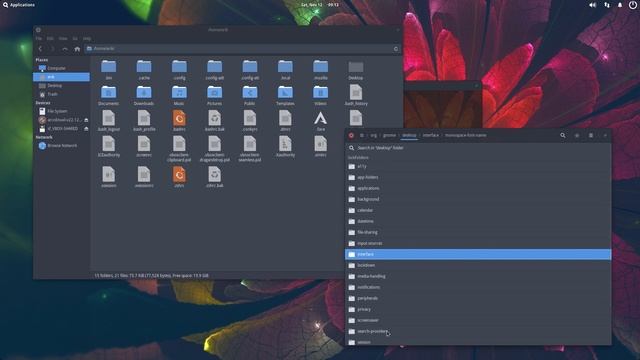The image size is (640, 360).
Task: Select the orange .zshrc file icon
Action: point(179,175)
